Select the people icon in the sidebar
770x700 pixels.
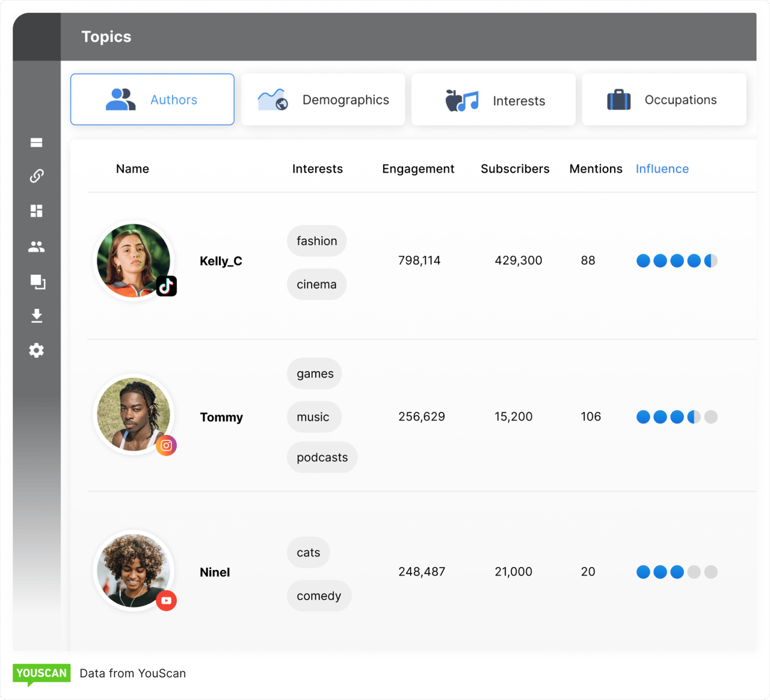click(x=37, y=247)
